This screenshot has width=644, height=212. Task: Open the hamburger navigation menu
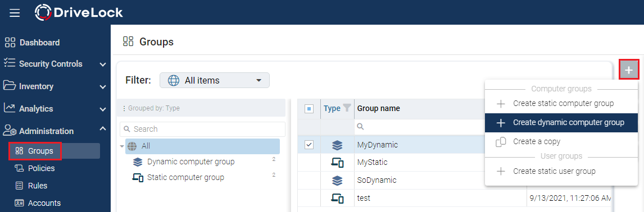point(15,13)
